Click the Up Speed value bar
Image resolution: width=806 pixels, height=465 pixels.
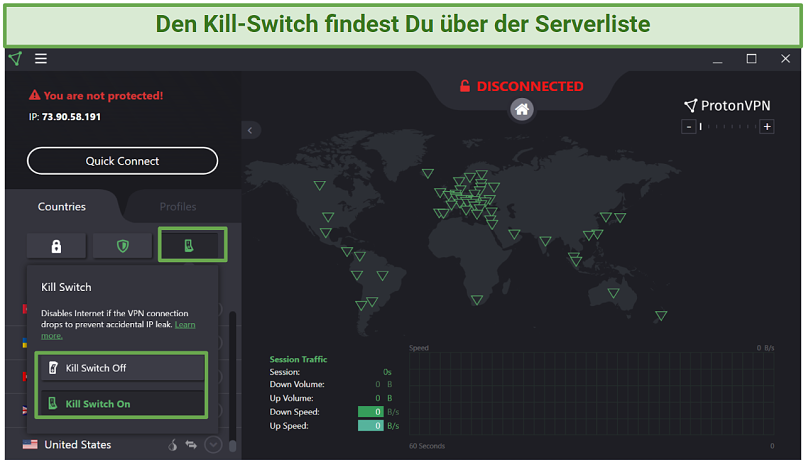tap(371, 425)
